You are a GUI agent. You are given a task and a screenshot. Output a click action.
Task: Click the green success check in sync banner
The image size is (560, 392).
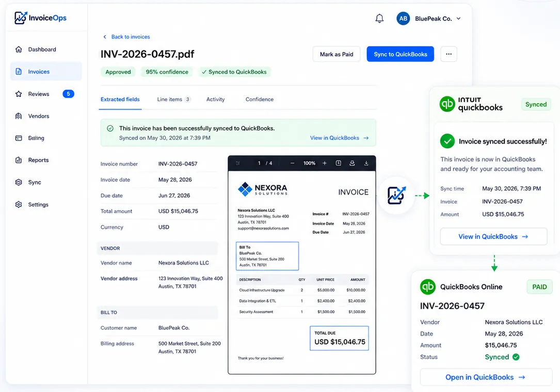coord(110,128)
